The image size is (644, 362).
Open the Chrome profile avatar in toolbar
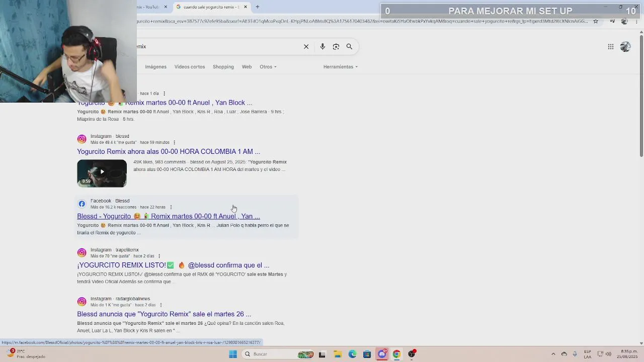624,21
